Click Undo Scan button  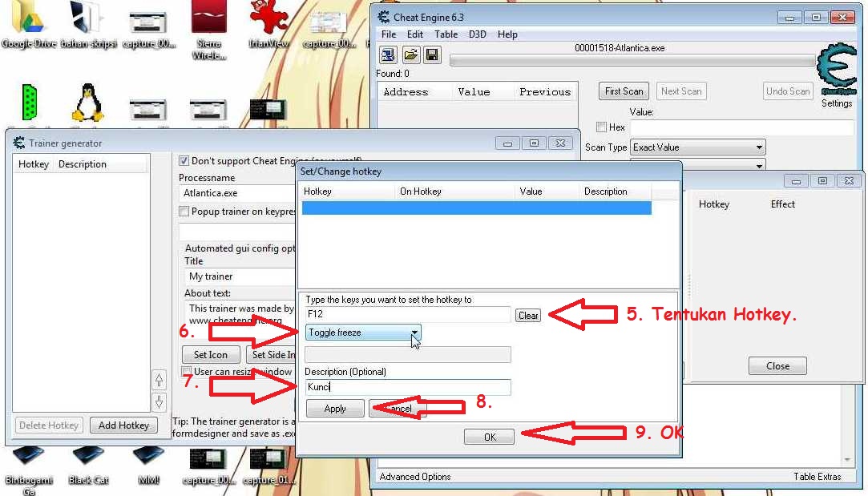tap(788, 91)
